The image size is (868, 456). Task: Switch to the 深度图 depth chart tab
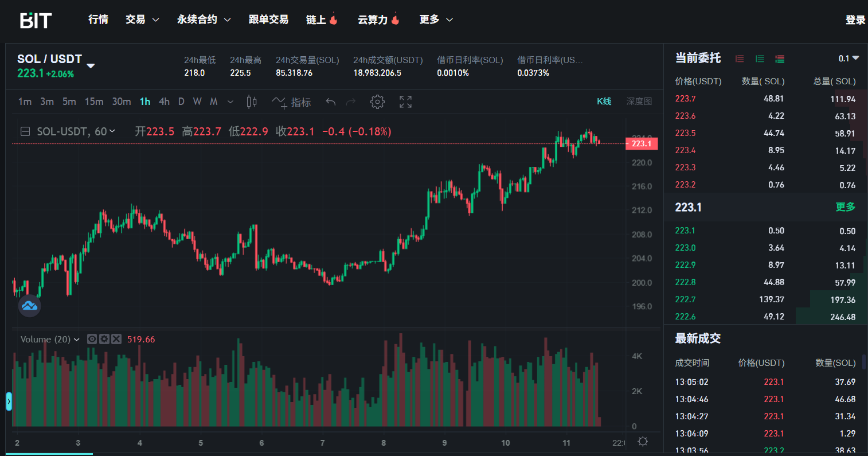(x=639, y=102)
